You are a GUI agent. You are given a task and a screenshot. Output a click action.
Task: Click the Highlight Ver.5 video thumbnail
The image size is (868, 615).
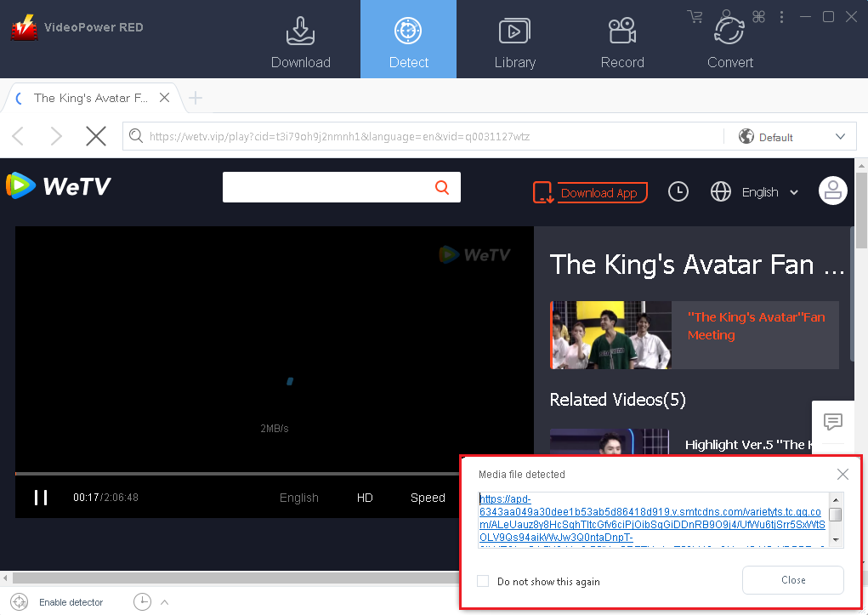coord(610,441)
